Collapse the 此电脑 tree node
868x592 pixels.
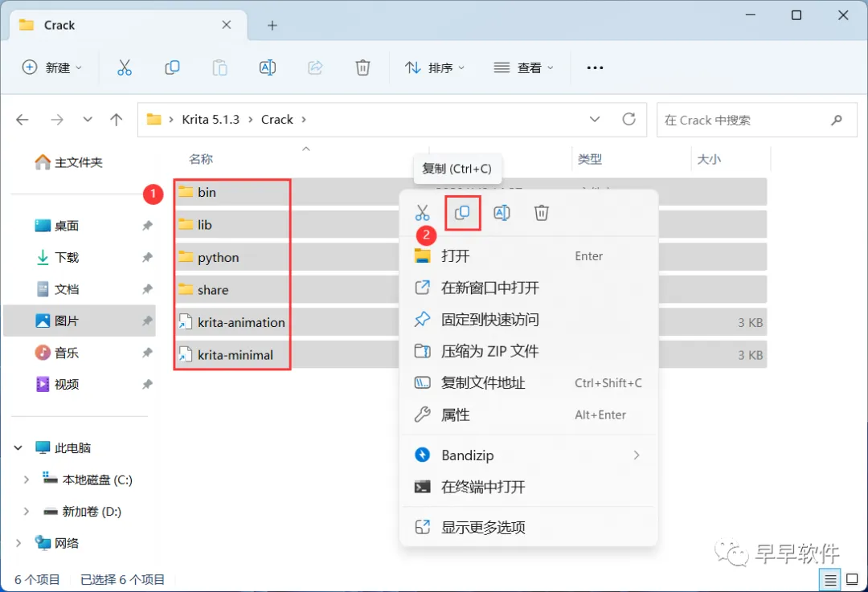pyautogui.click(x=18, y=447)
